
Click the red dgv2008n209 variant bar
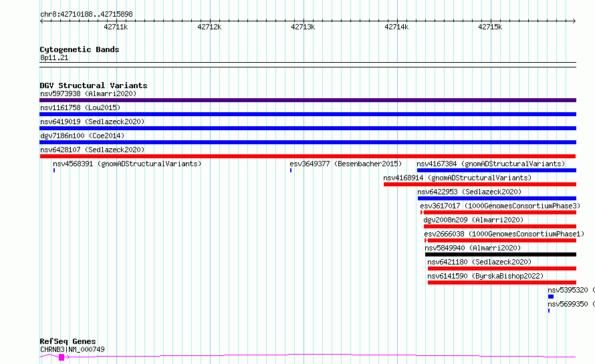[x=500, y=226]
